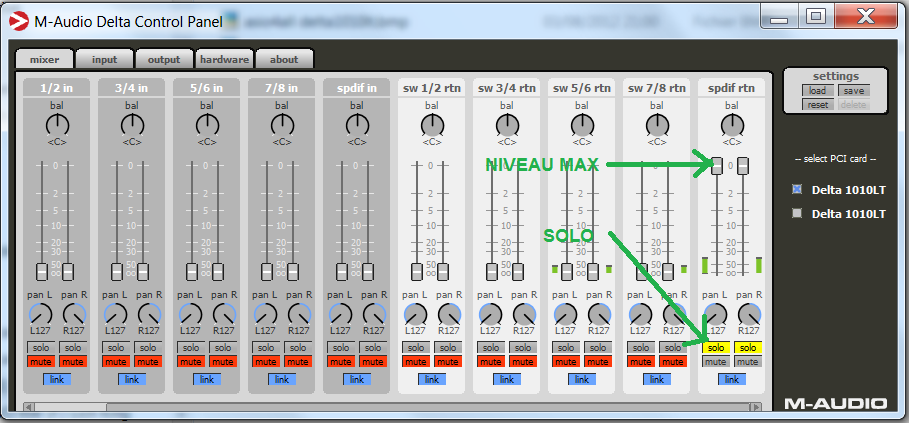Click the pan L knob on 7/8 in
Screen dimensions: 909x423
(x=266, y=314)
